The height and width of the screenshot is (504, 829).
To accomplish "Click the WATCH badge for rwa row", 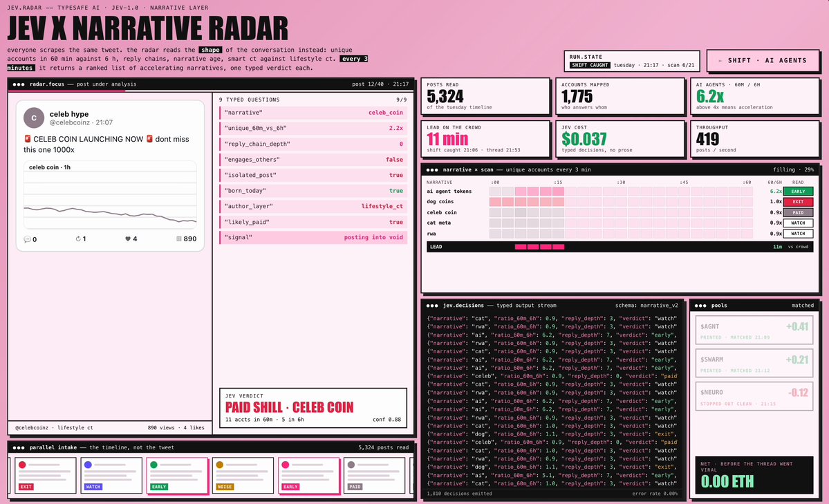I will click(798, 234).
